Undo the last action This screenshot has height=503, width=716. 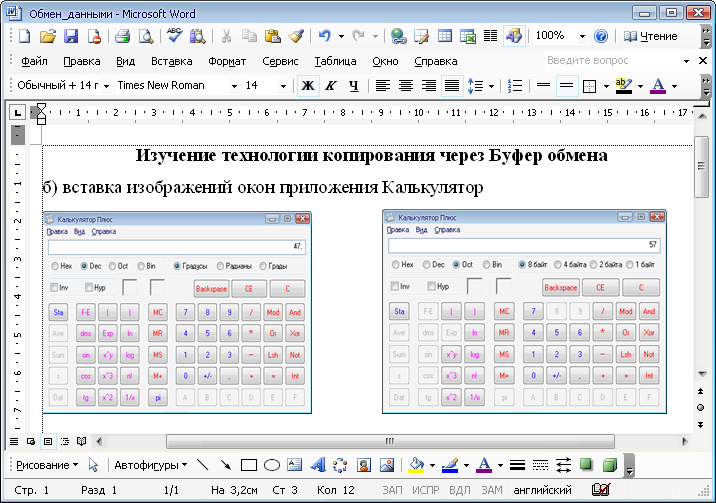pyautogui.click(x=325, y=36)
